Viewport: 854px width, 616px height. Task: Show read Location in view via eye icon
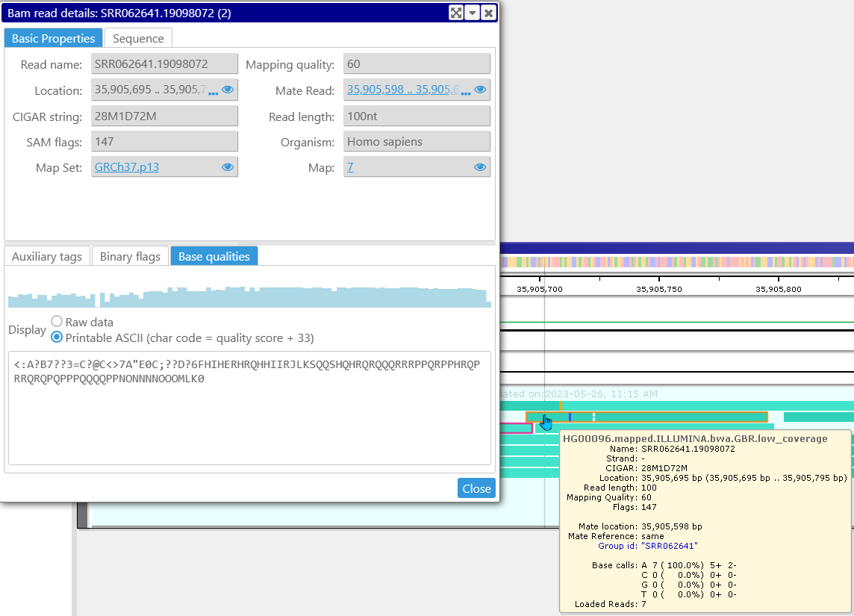click(228, 90)
